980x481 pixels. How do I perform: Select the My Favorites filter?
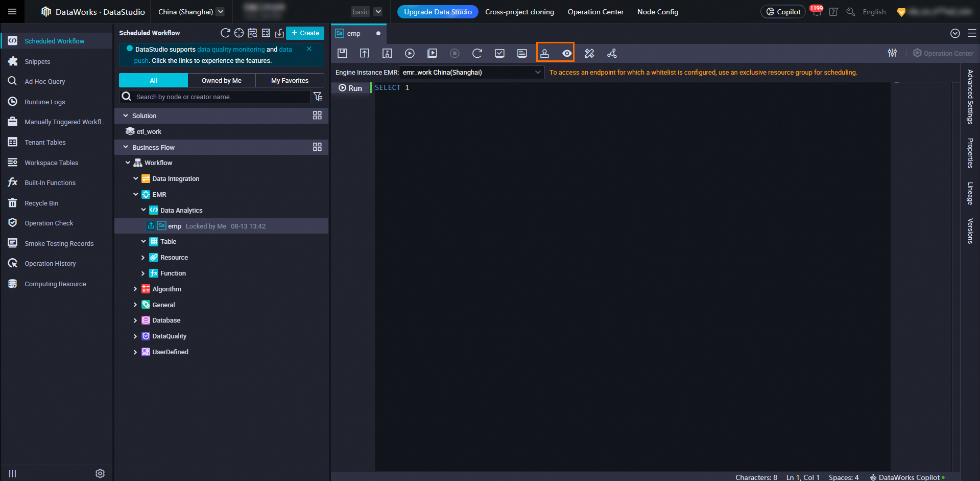click(x=290, y=81)
